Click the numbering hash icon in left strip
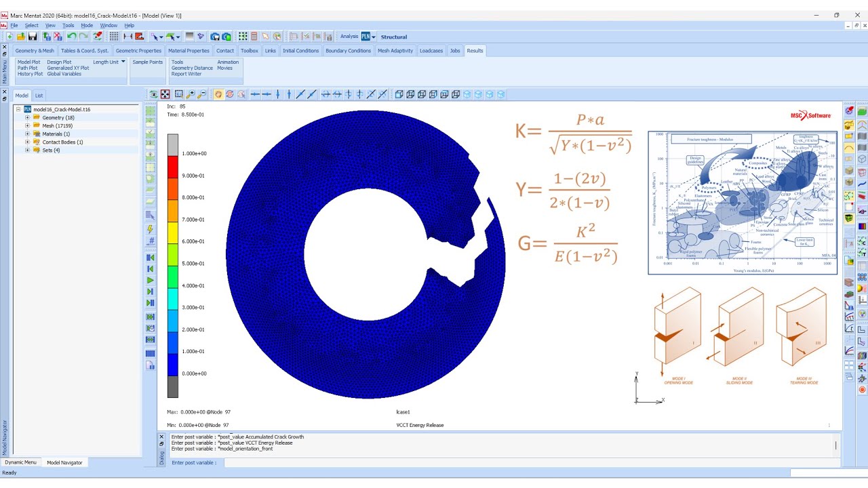 click(x=151, y=241)
